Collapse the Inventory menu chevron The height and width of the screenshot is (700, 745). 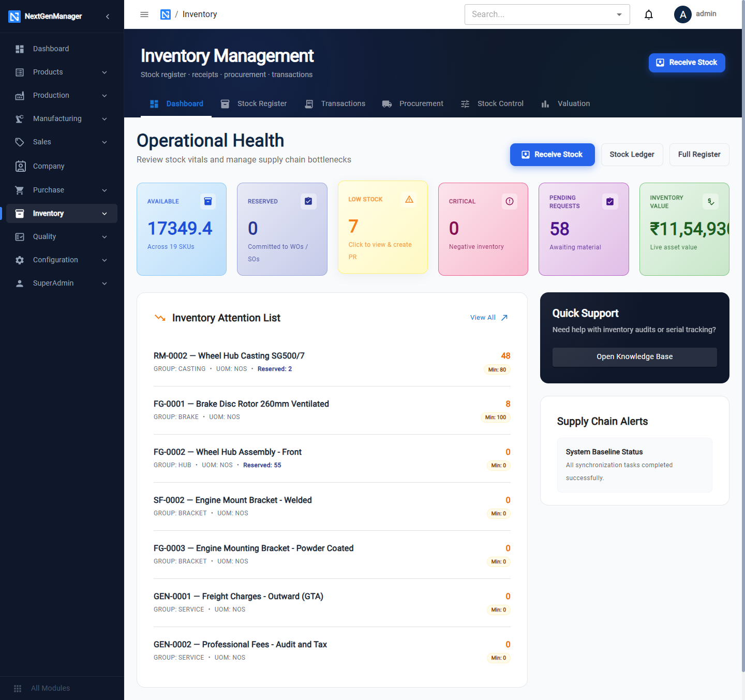[x=105, y=213]
